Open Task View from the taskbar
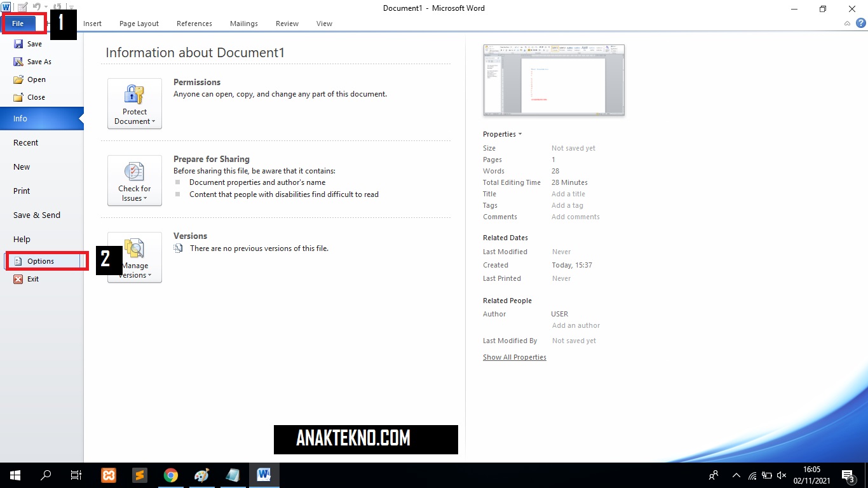Viewport: 868px width, 488px height. click(76, 475)
